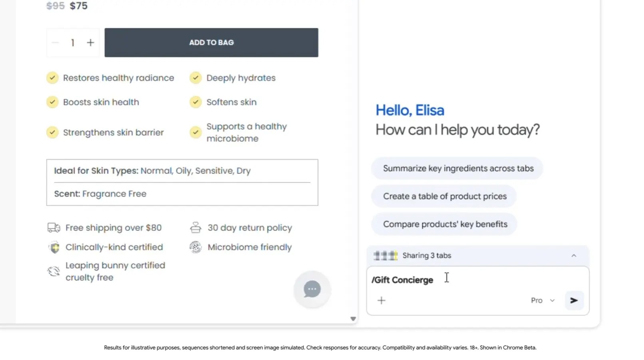Screen dimensions: 644x360
Task: Click the Strengthens skin barrier checkmark
Action: [52, 133]
